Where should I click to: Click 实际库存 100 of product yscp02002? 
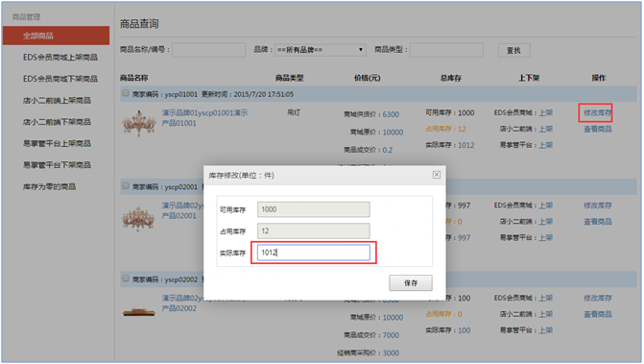pos(447,330)
